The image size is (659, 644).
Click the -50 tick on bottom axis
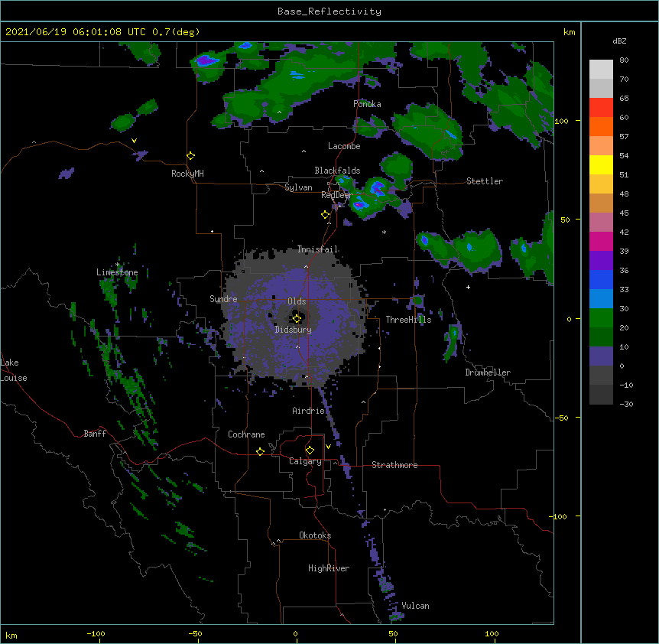coord(195,633)
